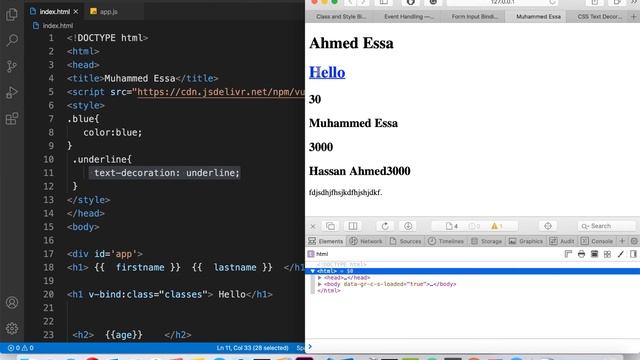
Task: Collapse the selected html node
Action: click(313, 271)
